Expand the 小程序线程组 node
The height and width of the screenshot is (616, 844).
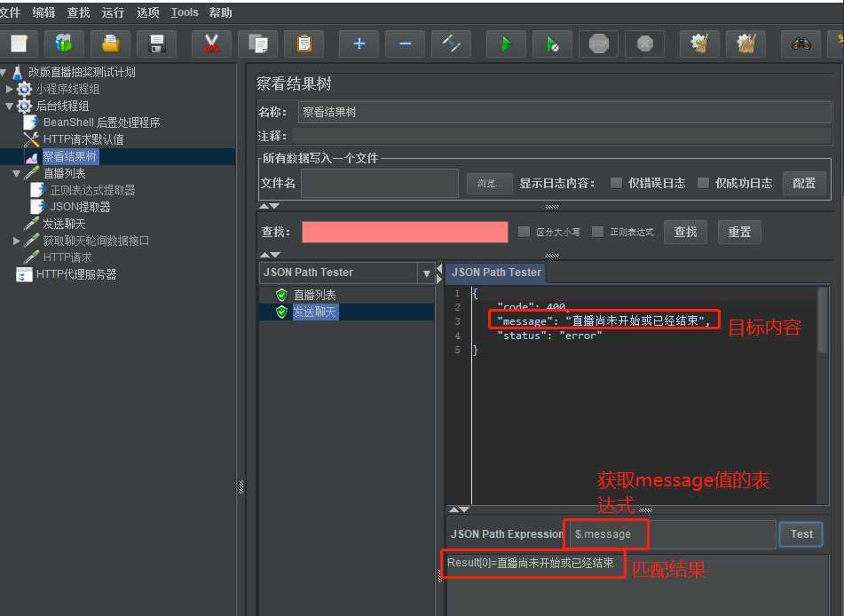click(x=9, y=89)
